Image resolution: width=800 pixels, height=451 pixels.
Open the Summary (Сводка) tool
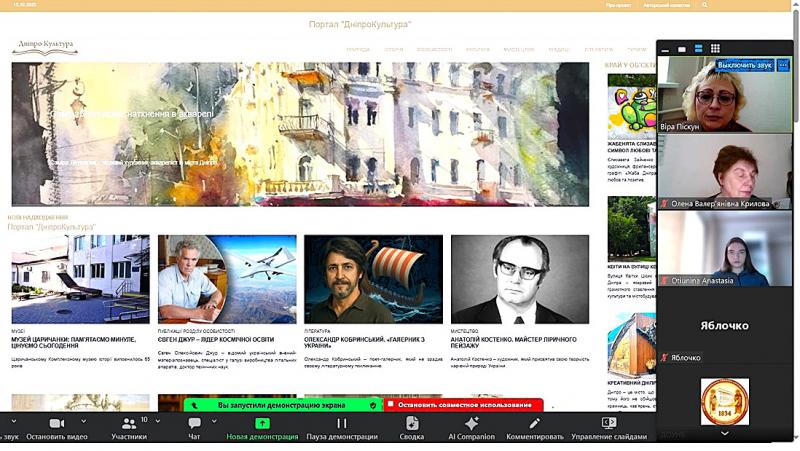tap(412, 424)
